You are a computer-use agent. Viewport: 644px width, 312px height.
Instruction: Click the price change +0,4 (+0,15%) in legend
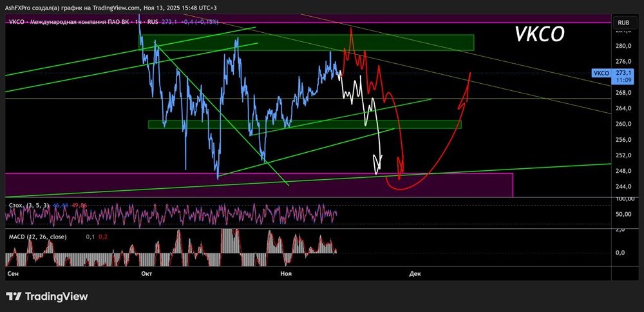pos(200,22)
